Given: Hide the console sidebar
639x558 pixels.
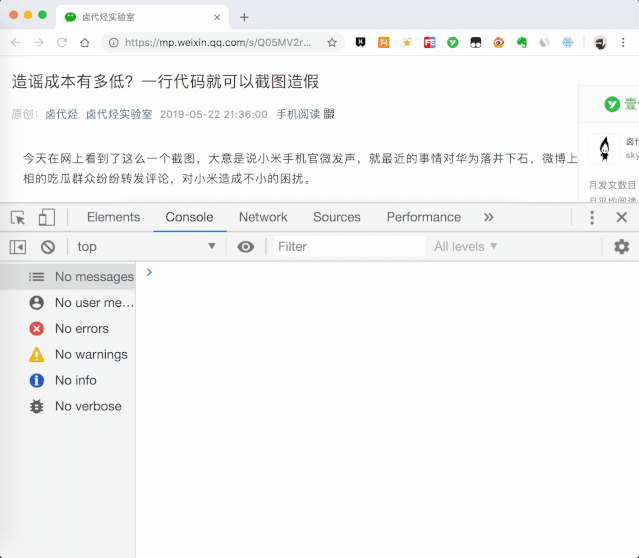Looking at the screenshot, I should point(18,247).
